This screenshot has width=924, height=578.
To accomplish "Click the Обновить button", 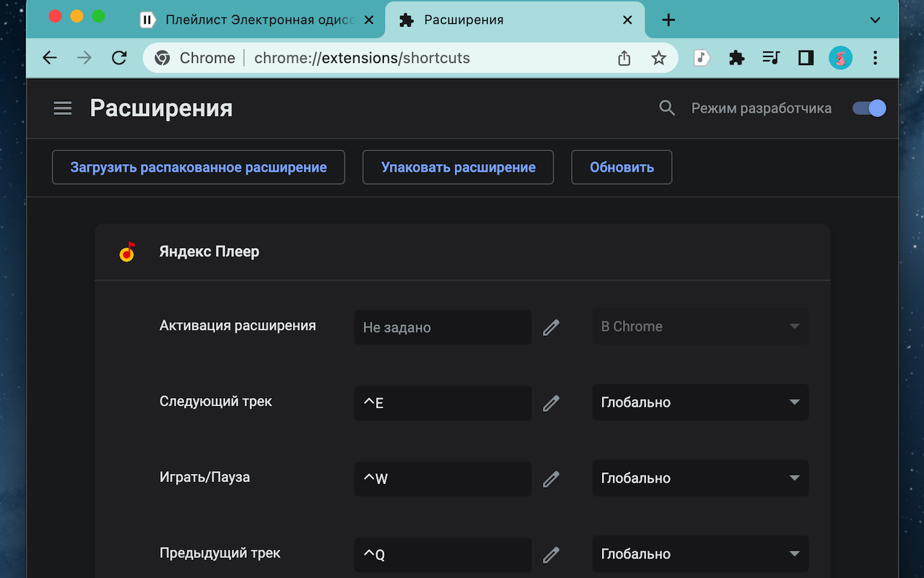I will coord(622,168).
